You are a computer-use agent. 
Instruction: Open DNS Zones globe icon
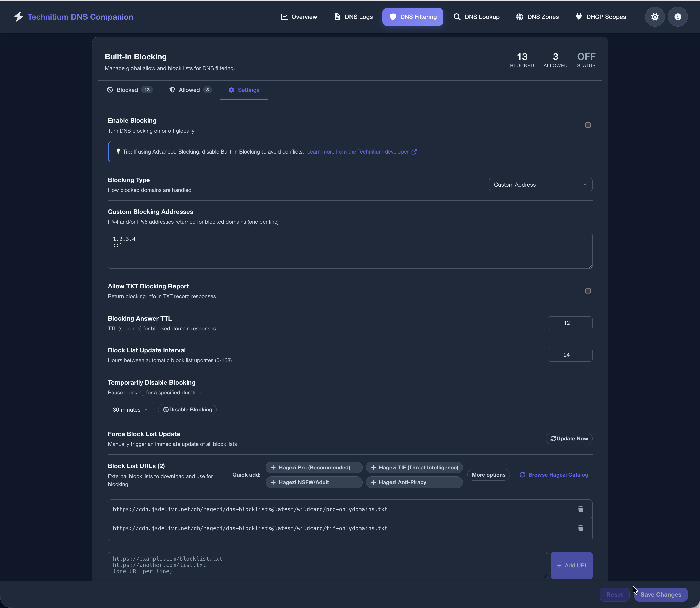[520, 17]
